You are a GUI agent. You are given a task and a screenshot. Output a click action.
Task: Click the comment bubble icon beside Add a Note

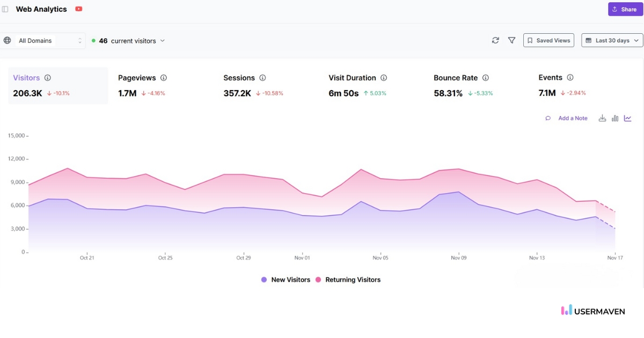(x=548, y=118)
